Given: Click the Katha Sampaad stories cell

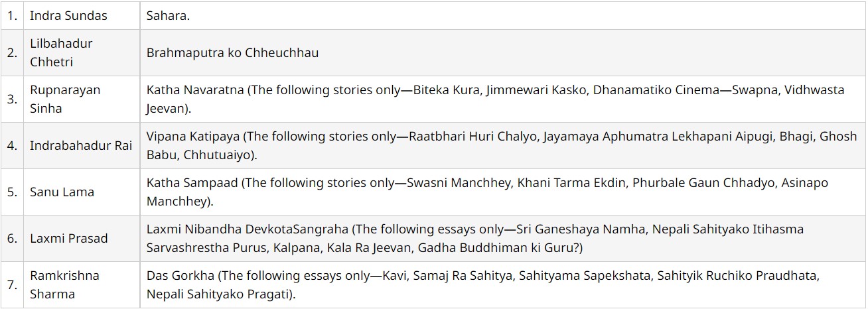Looking at the screenshot, I should tap(487, 192).
